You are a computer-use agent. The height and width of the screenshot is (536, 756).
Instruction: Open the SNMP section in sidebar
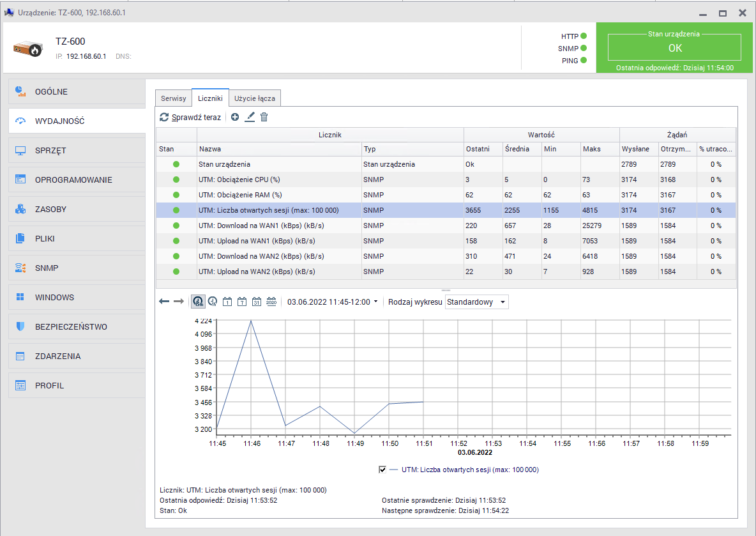pos(47,268)
